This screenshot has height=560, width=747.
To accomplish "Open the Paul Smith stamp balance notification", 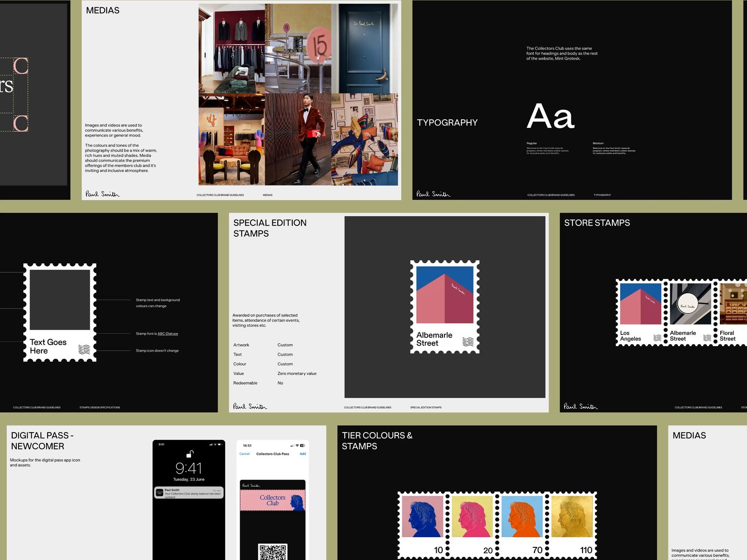I will click(x=189, y=493).
